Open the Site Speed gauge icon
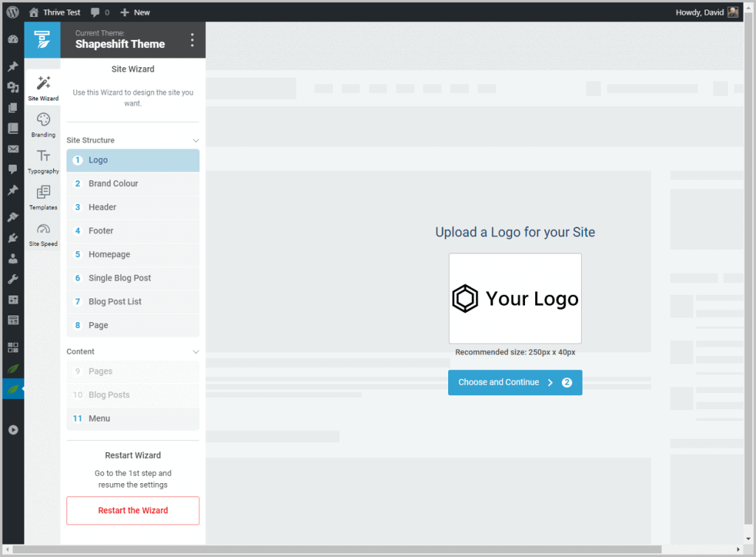 click(43, 229)
